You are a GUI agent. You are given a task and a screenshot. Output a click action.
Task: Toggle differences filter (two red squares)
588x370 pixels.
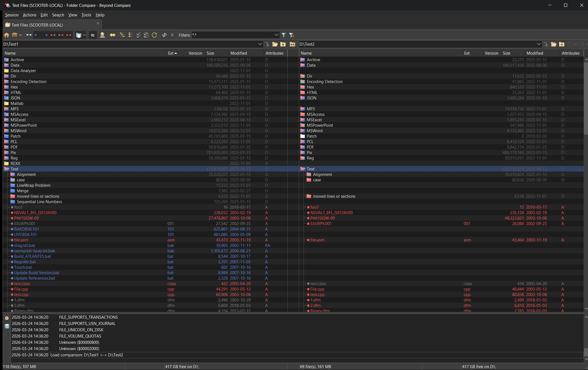click(x=69, y=35)
